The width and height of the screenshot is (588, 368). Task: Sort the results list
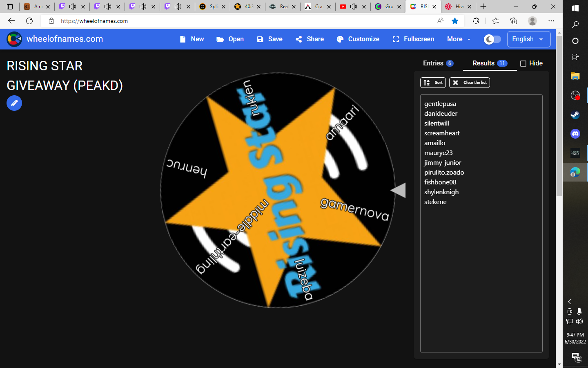(x=433, y=83)
